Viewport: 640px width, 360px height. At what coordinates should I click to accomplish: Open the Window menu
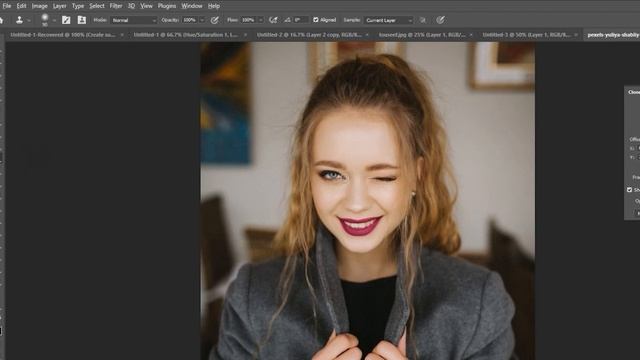coord(192,6)
